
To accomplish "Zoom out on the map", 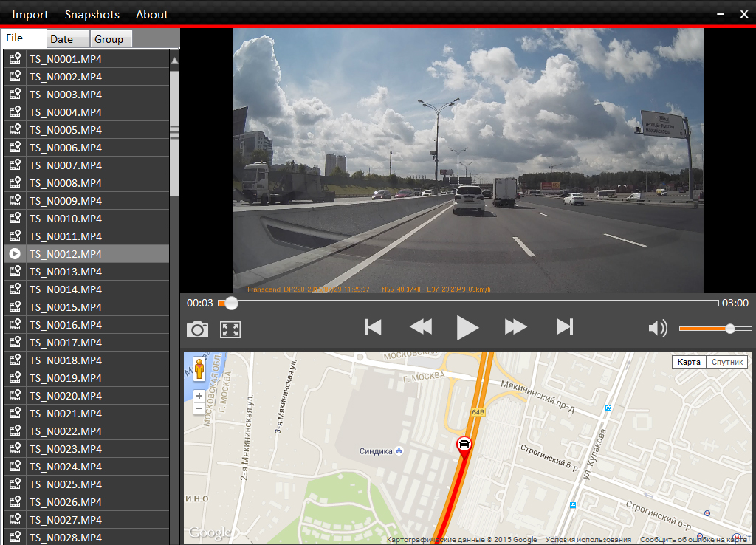I will coord(199,408).
